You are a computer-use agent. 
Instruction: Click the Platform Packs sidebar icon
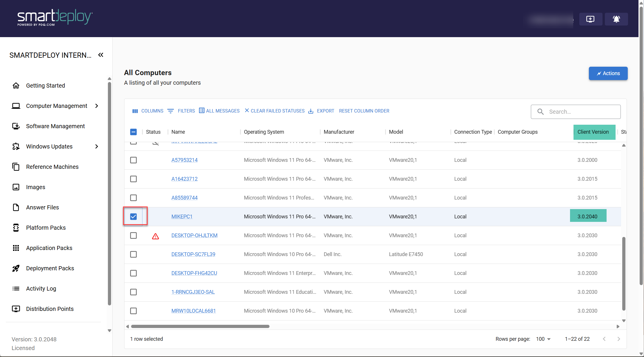click(x=16, y=228)
